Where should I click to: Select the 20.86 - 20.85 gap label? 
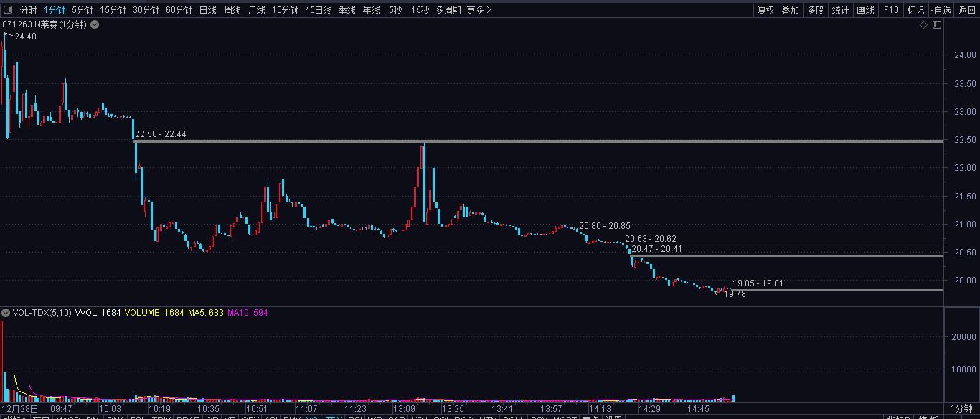click(x=605, y=226)
